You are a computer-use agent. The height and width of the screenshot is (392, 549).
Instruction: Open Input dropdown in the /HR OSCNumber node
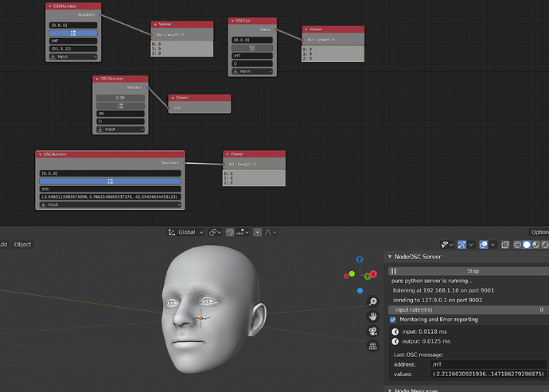click(x=111, y=205)
